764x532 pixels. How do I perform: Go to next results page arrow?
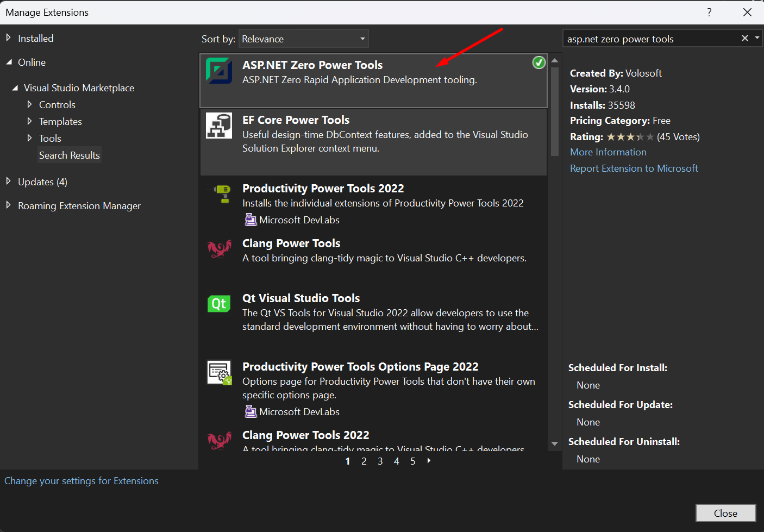click(429, 461)
